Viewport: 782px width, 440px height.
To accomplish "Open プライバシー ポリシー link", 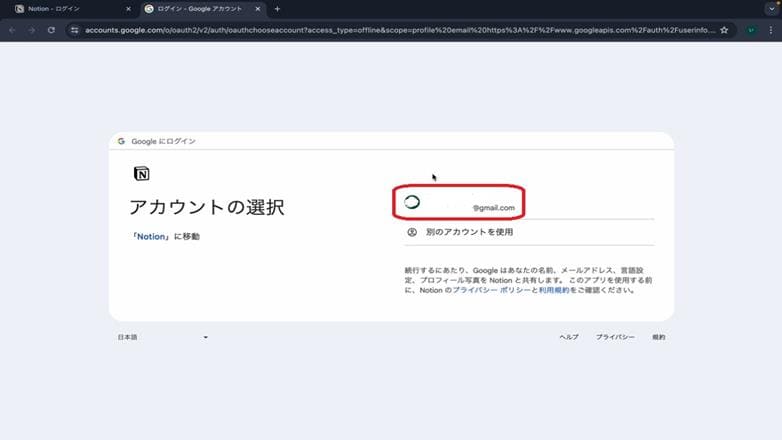I will [491, 290].
